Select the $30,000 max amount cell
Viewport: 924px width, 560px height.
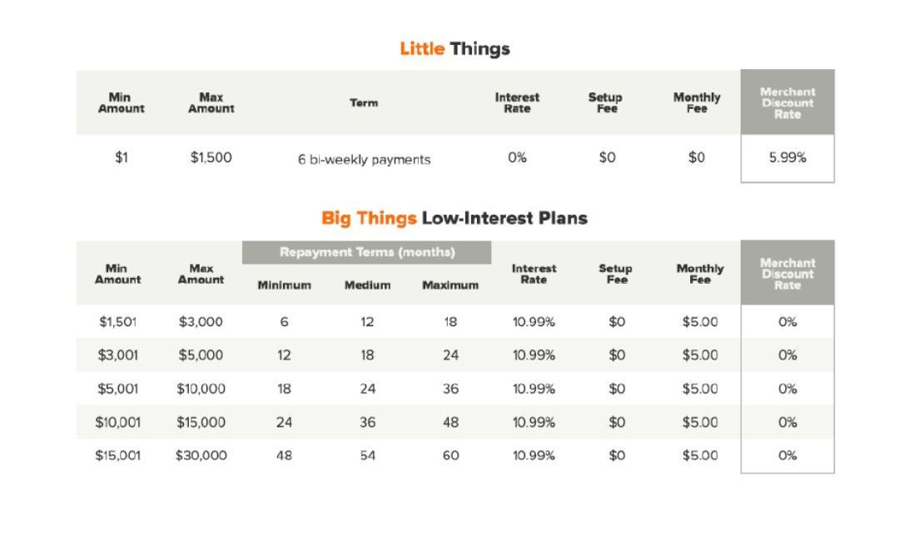click(201, 456)
